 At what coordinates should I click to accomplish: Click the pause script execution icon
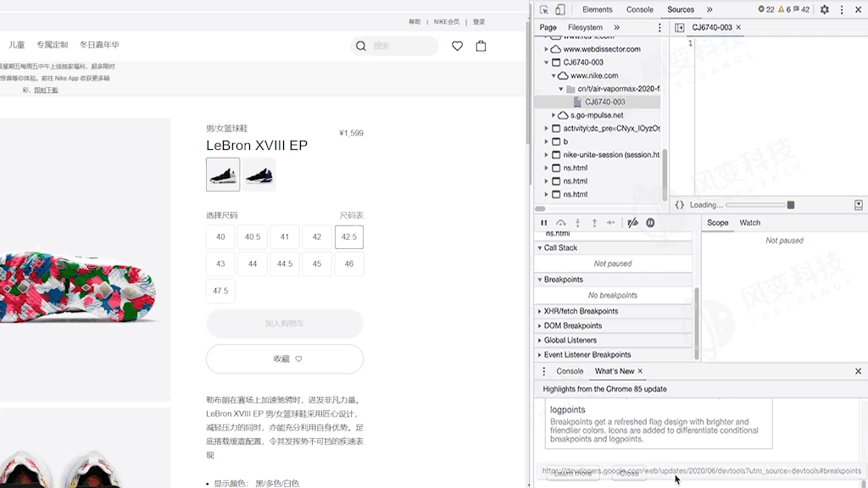(x=544, y=223)
